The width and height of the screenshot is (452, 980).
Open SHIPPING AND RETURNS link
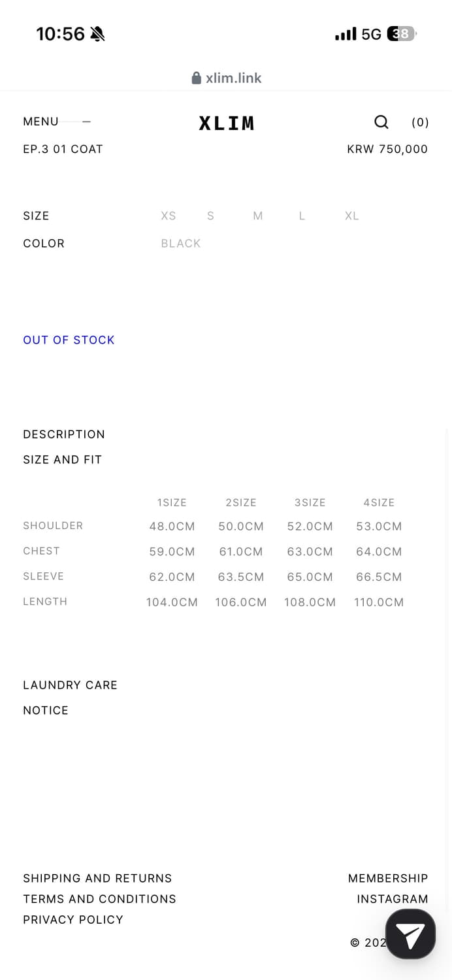click(97, 878)
